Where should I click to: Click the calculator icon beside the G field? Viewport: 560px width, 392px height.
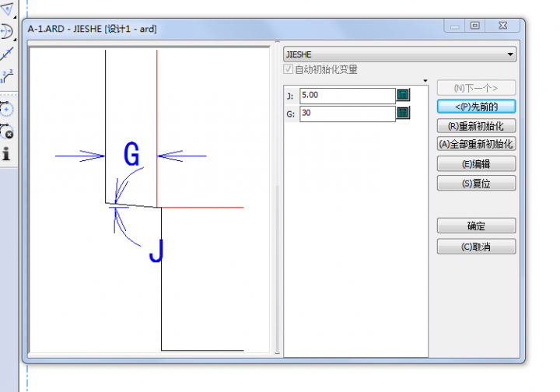coord(403,113)
